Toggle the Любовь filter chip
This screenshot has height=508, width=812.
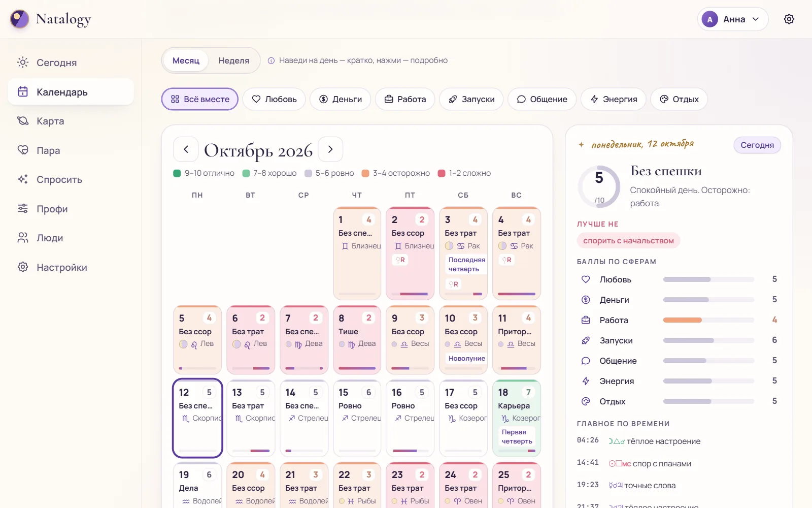[x=274, y=99]
